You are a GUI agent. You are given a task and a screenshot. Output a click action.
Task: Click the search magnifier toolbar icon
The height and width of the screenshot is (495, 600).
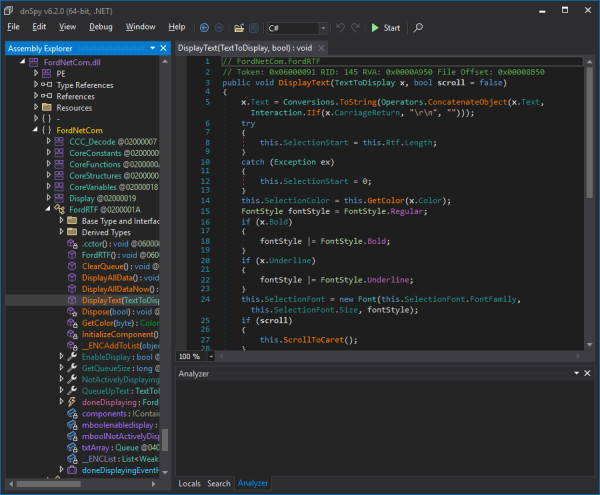click(418, 28)
